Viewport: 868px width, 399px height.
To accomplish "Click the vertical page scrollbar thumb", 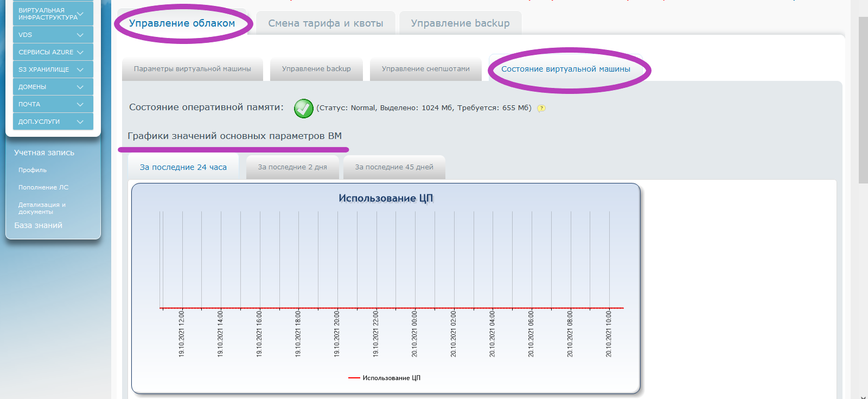I will pyautogui.click(x=863, y=98).
